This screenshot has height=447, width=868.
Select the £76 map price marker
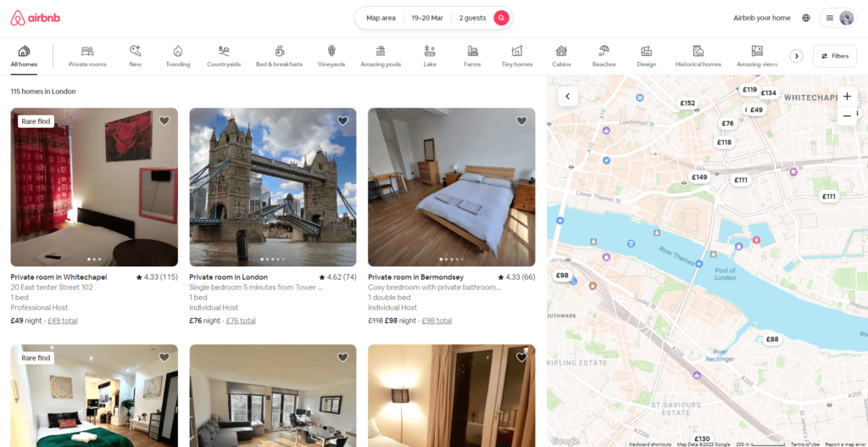(x=727, y=124)
